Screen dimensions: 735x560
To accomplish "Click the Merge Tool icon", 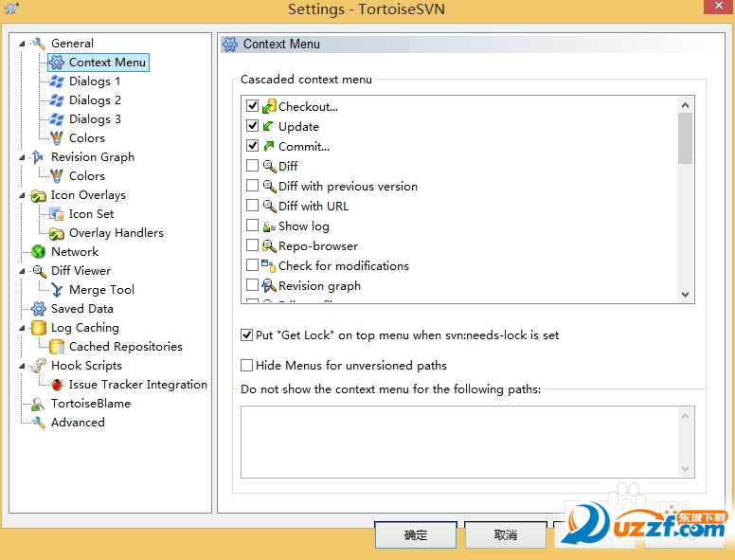I will point(57,290).
